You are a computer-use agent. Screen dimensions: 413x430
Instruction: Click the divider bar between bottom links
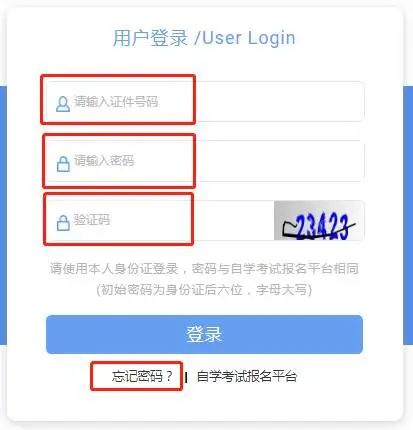[186, 377]
